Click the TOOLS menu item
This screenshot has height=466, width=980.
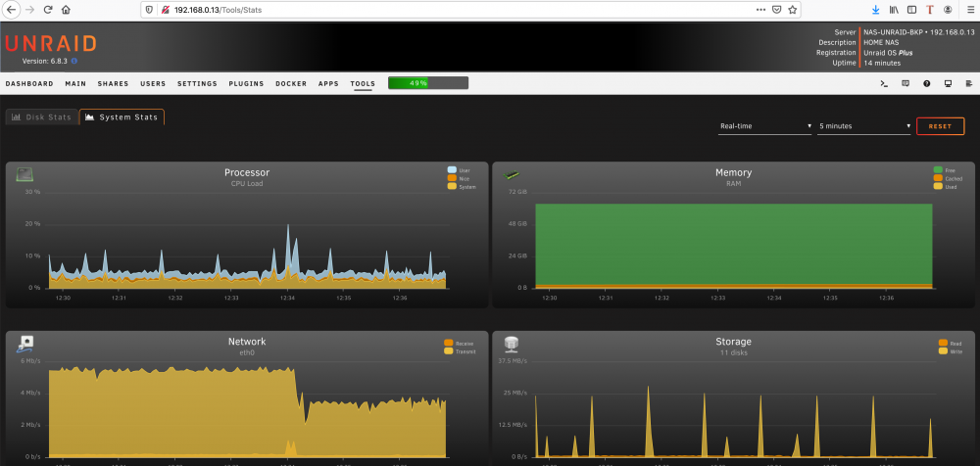(363, 84)
